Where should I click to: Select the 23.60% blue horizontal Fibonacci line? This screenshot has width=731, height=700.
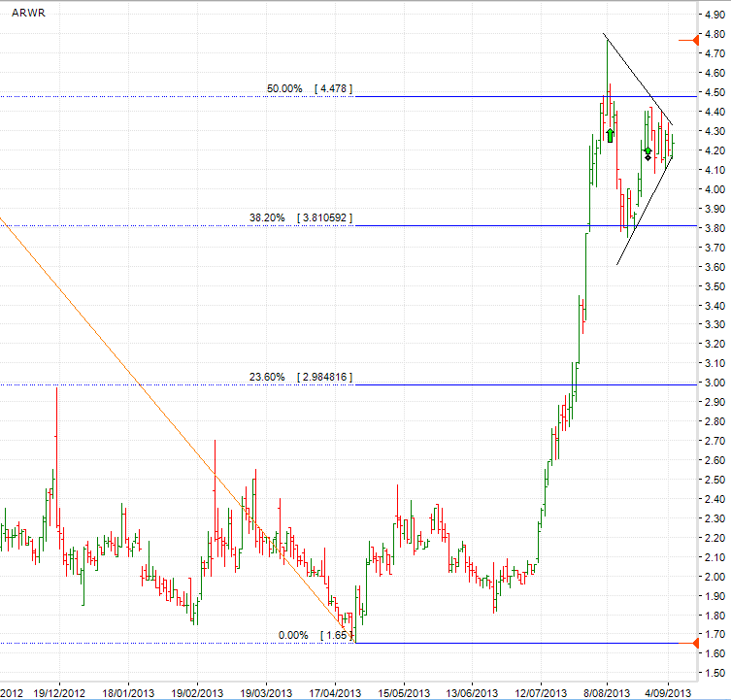[x=526, y=384]
